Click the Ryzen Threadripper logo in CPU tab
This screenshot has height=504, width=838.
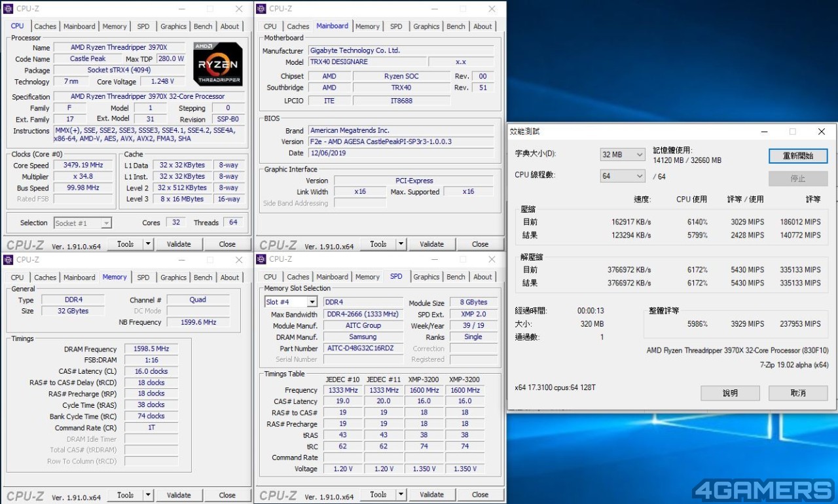point(218,63)
